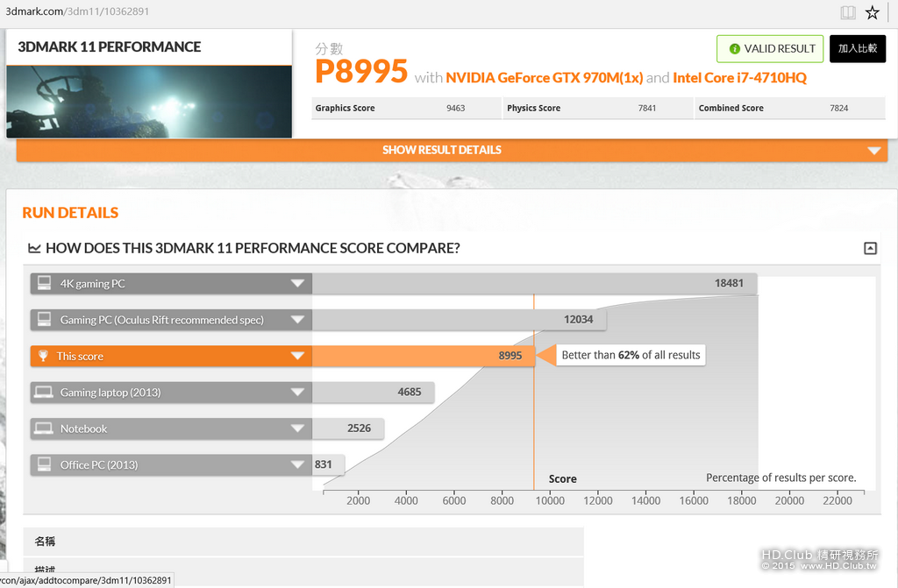Click Better than 62% tooltip

(631, 355)
